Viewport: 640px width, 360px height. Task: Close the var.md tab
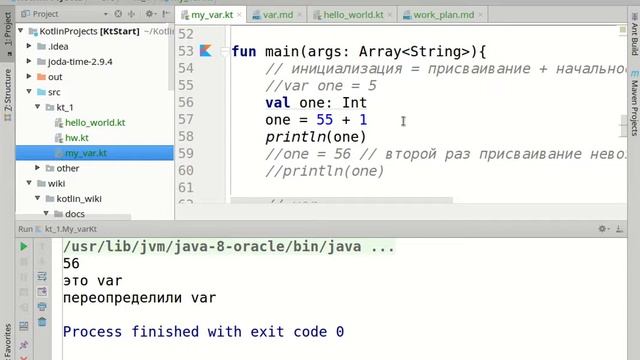(x=300, y=15)
